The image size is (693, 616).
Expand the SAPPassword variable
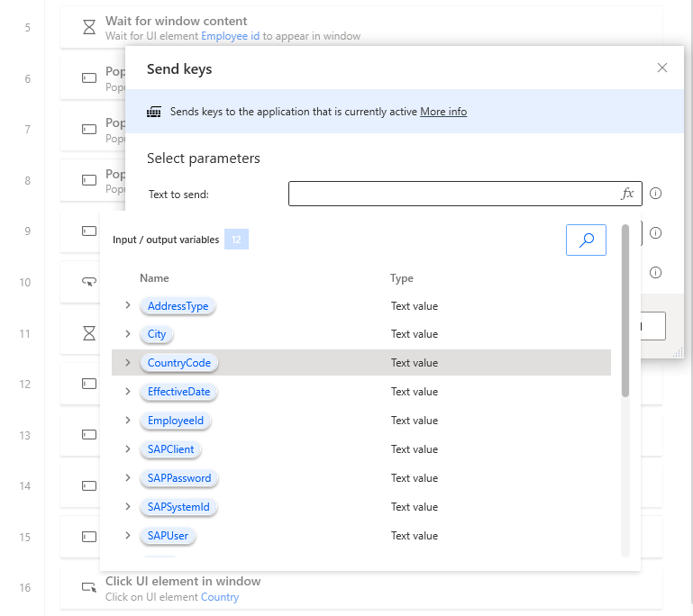128,478
